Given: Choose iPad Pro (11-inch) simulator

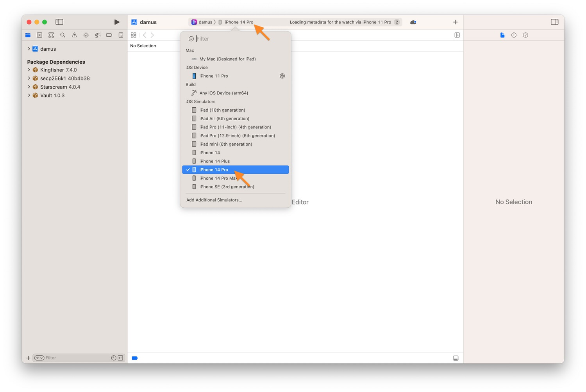Looking at the screenshot, I should (x=235, y=127).
